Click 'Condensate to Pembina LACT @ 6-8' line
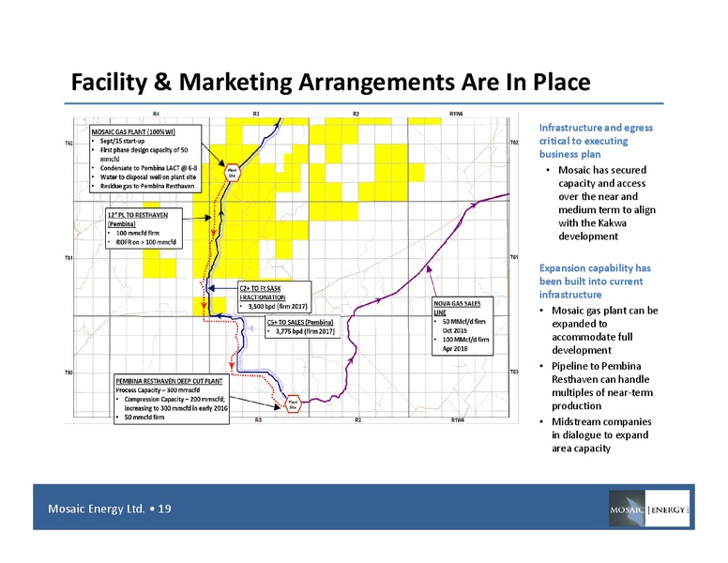This screenshot has width=728, height=563. 148,168
